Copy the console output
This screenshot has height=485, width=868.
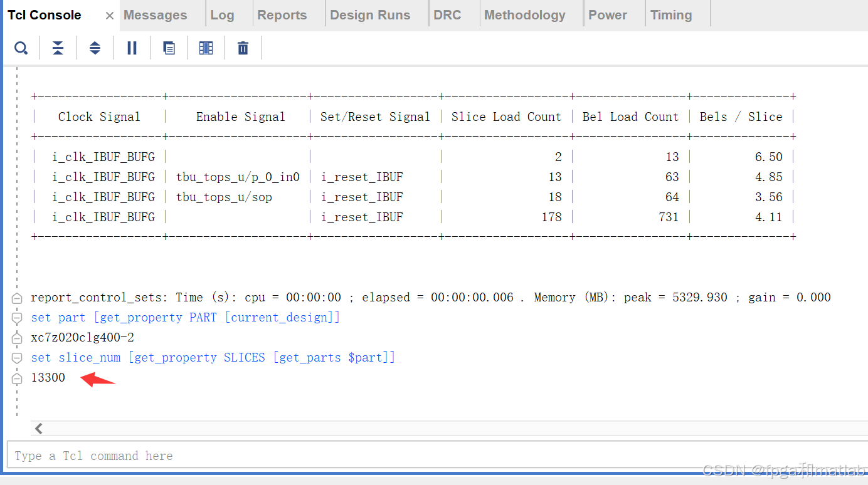(x=169, y=48)
